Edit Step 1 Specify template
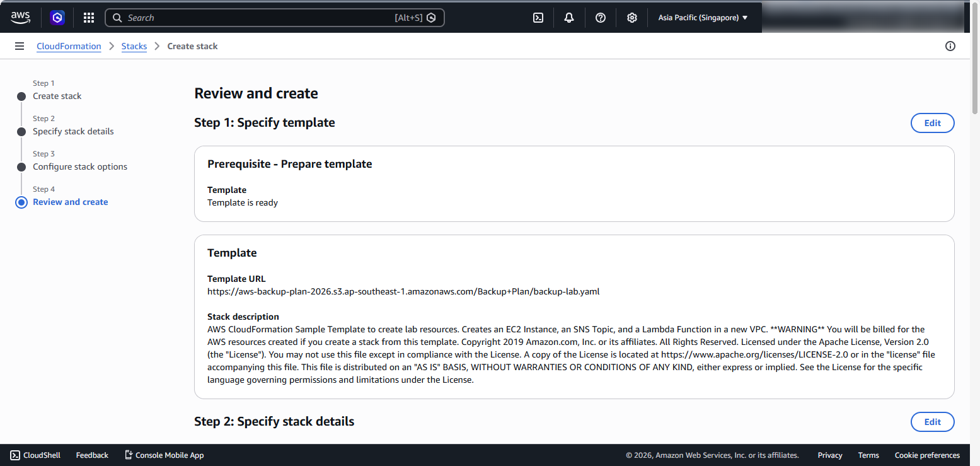The image size is (980, 466). (933, 123)
